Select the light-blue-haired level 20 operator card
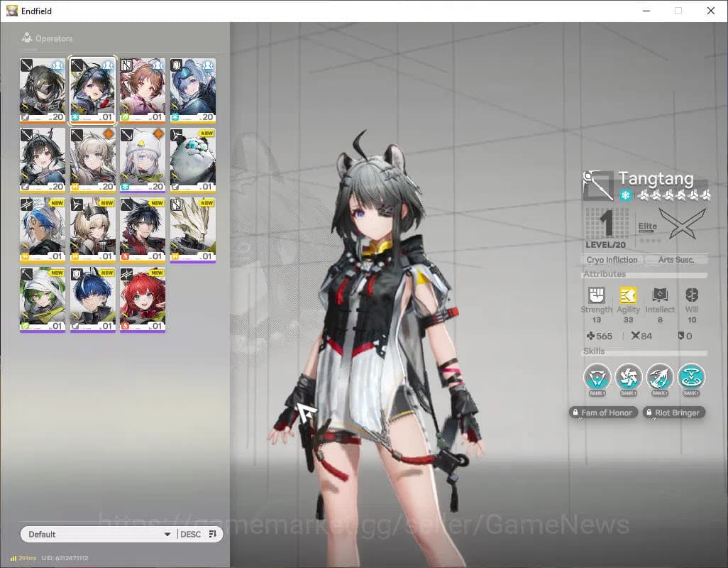 (193, 91)
